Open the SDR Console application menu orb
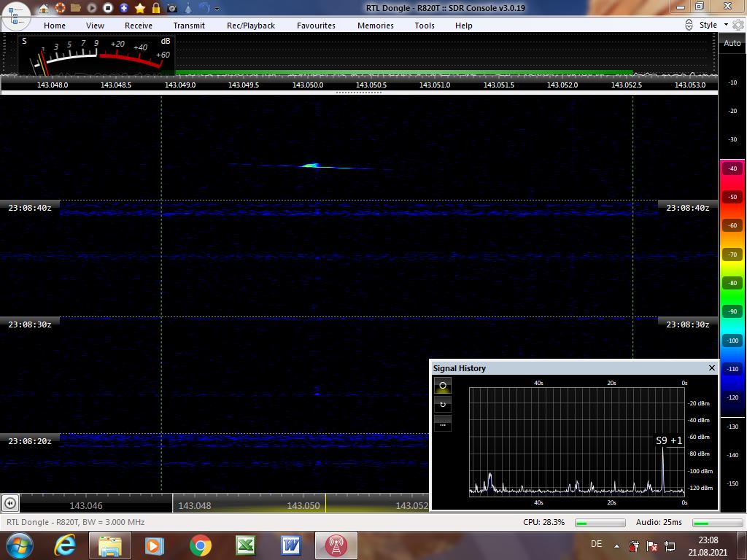 pos(16,16)
